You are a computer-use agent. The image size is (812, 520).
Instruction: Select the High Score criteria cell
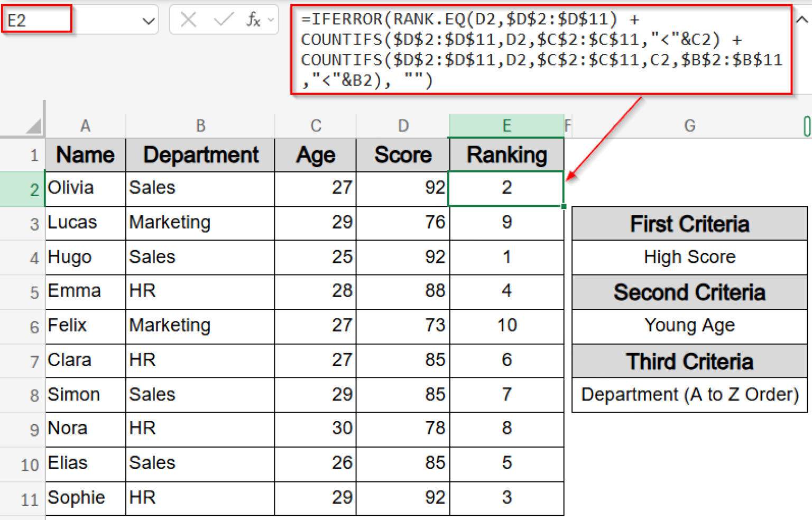click(689, 258)
